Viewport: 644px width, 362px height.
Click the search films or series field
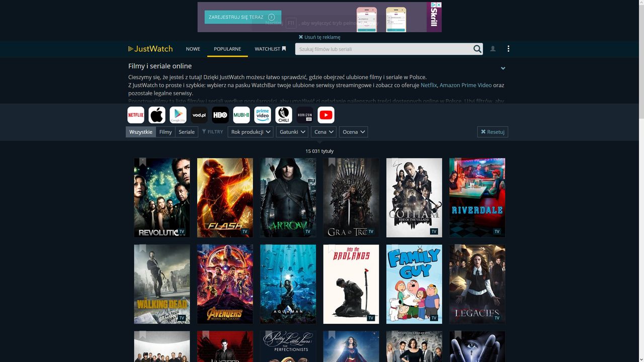pos(383,49)
